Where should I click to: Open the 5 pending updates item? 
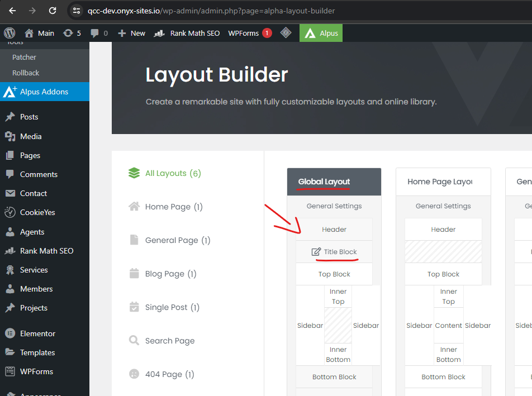click(72, 33)
